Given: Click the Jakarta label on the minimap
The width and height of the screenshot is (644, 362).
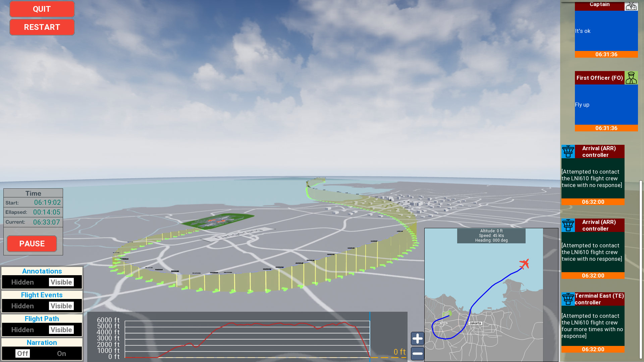Looking at the screenshot, I should pos(475,323).
